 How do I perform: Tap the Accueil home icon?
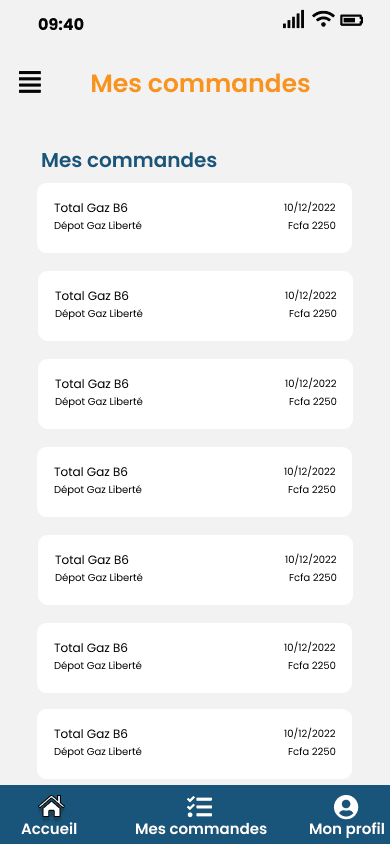[51, 806]
